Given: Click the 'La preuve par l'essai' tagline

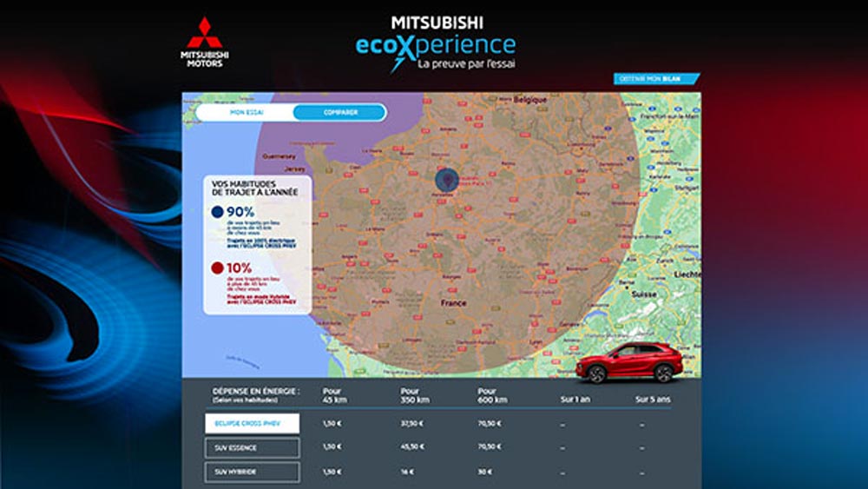Looking at the screenshot, I should pyautogui.click(x=466, y=63).
